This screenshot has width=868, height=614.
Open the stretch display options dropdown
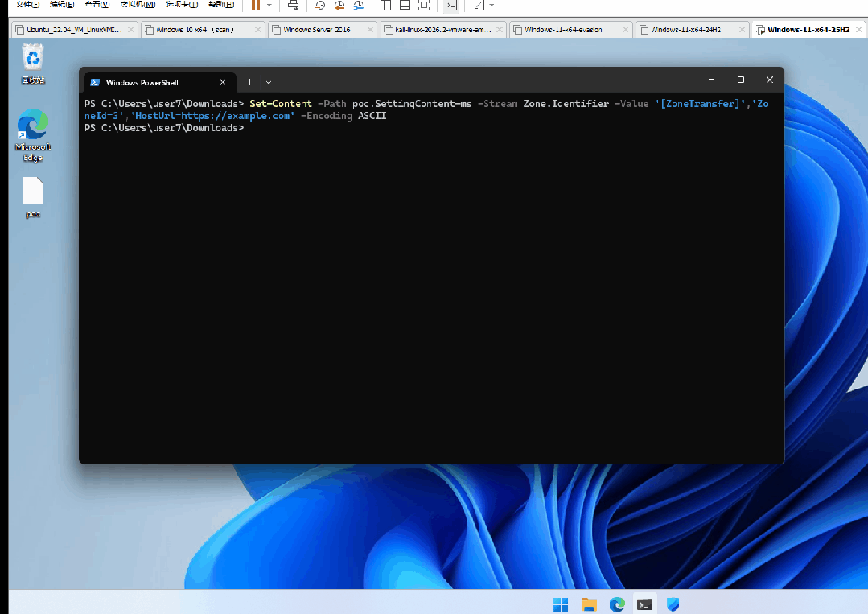pos(492,6)
